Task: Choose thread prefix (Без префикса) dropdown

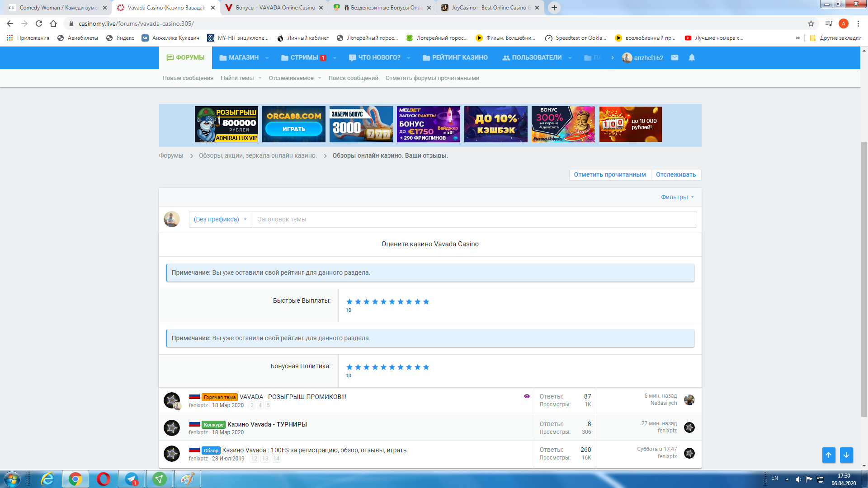Action: click(x=221, y=219)
